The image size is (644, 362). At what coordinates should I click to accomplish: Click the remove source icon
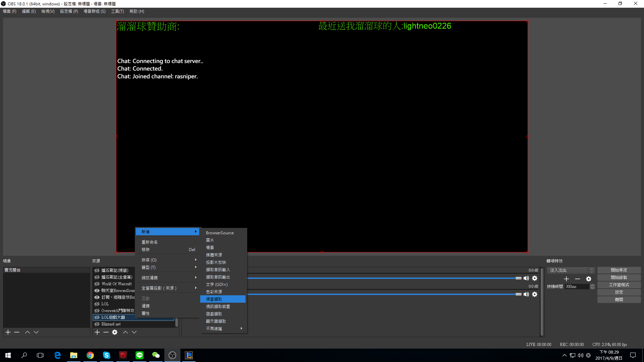tap(106, 332)
